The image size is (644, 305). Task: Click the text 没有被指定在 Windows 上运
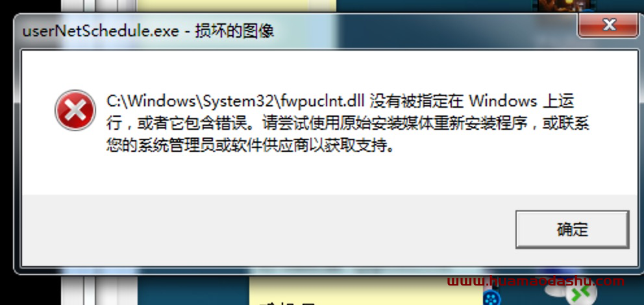click(x=472, y=101)
